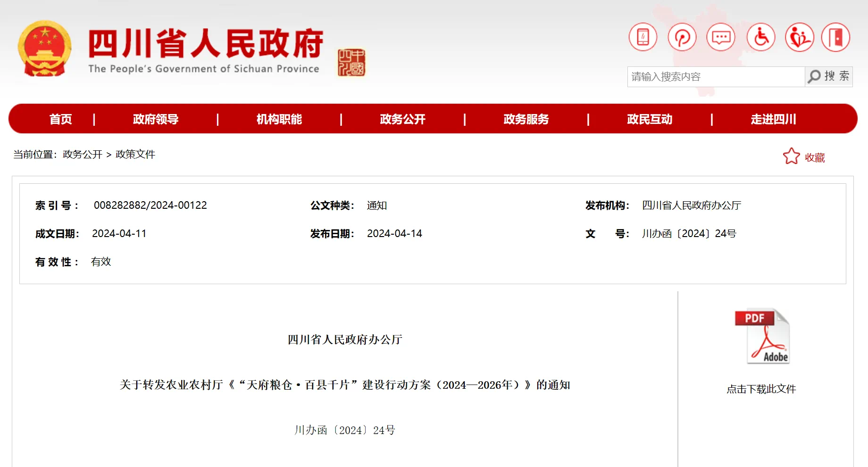
Task: Focus the 请输入搜索内容 search field
Action: pos(716,76)
